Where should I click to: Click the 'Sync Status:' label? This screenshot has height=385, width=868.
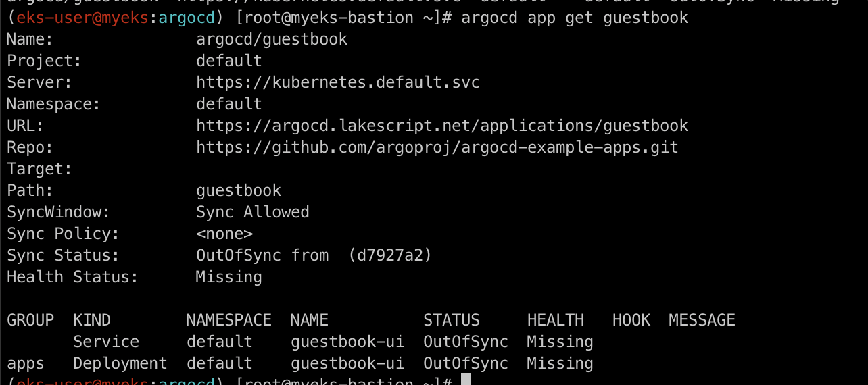63,256
